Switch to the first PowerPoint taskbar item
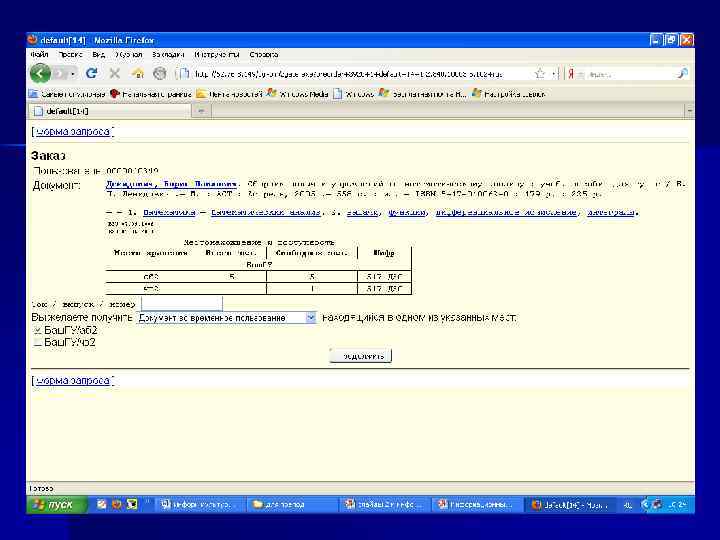 (385, 505)
